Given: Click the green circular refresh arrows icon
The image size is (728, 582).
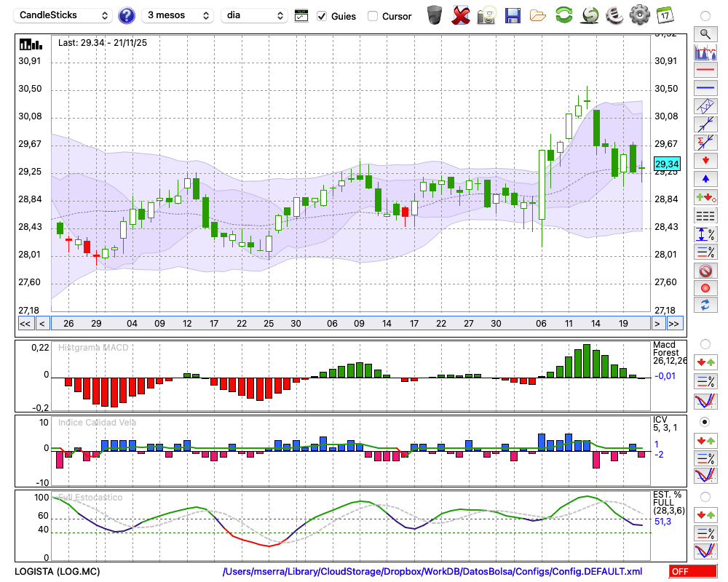Looking at the screenshot, I should (x=563, y=15).
